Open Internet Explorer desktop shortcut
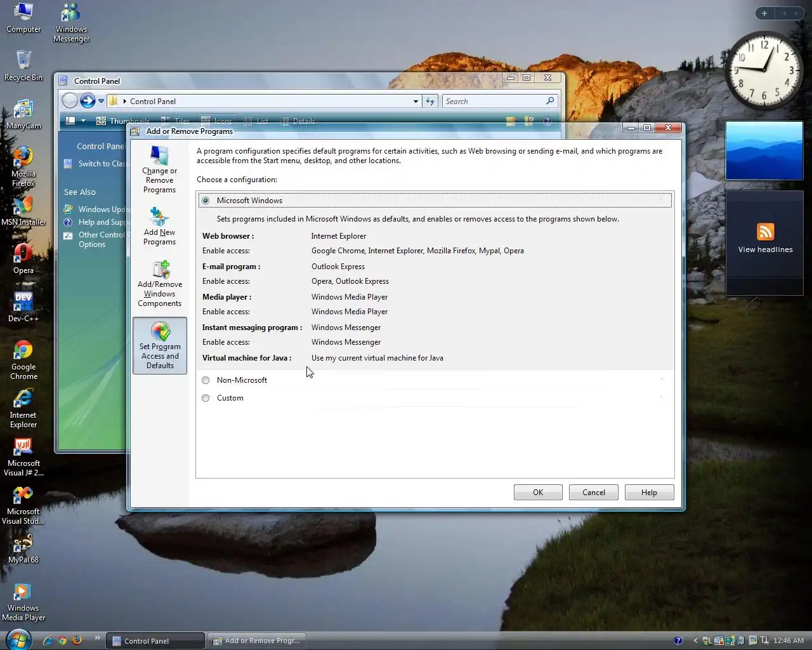 (x=23, y=408)
